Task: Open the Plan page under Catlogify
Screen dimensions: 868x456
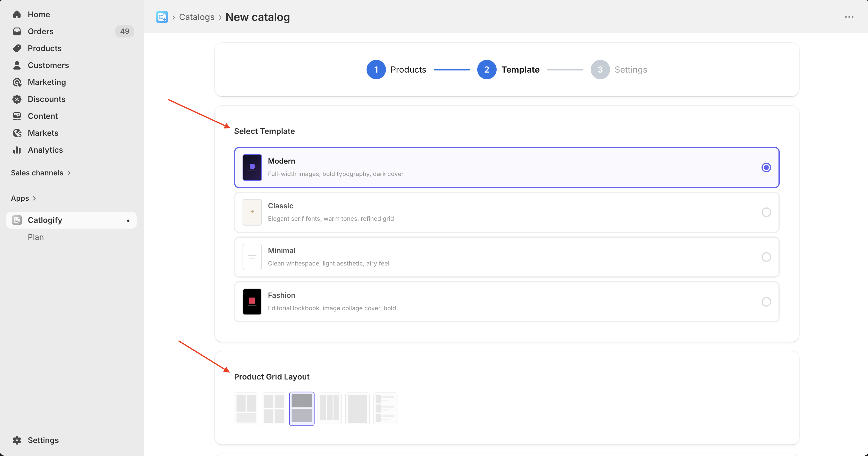Action: [36, 237]
